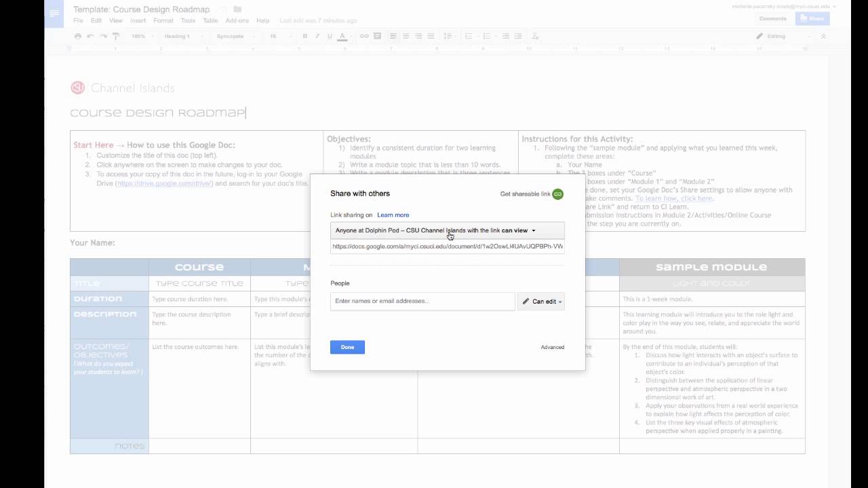Click the move to folder icon
This screenshot has width=868, height=488.
237,9
